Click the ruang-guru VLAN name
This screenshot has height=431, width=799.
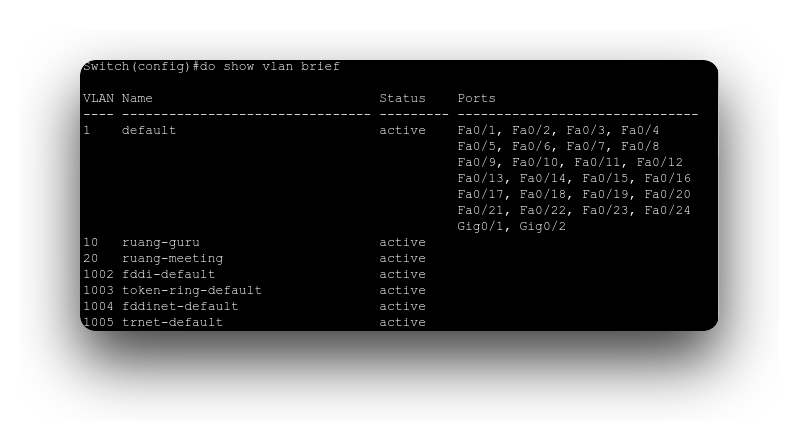click(x=160, y=243)
